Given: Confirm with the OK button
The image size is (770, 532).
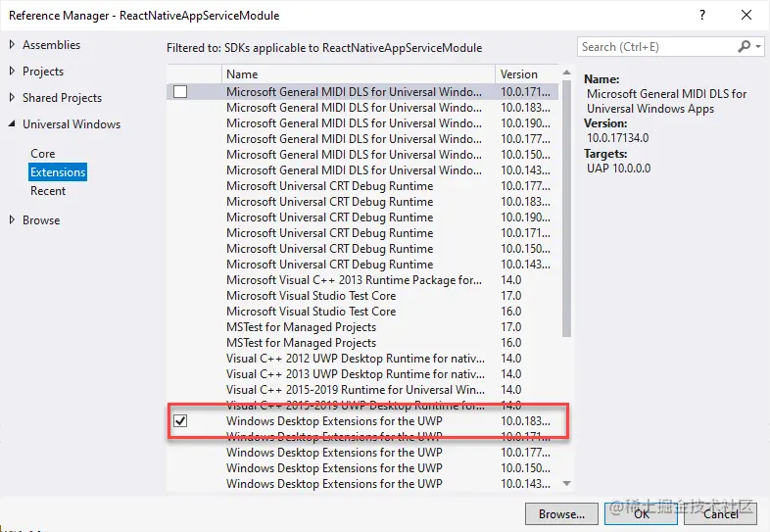Looking at the screenshot, I should (642, 514).
